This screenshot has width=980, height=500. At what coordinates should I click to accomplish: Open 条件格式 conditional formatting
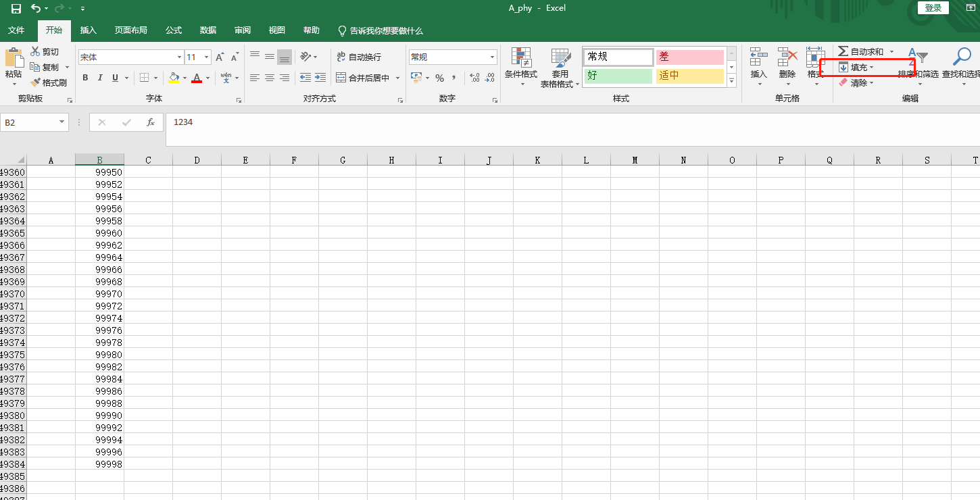(521, 68)
